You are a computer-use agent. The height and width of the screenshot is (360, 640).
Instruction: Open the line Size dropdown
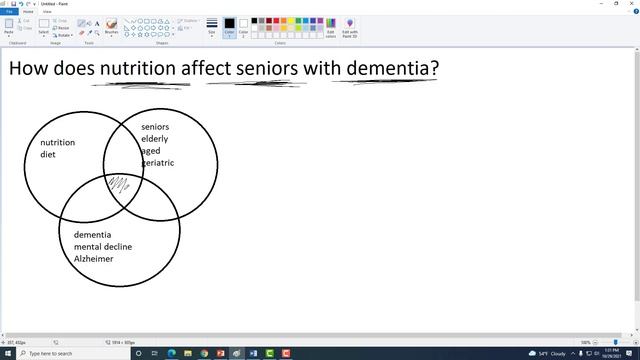212,28
